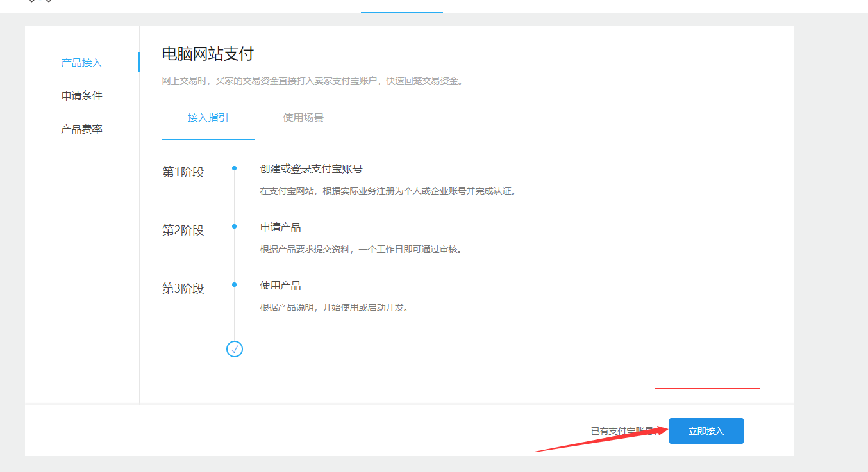Click the 使用产品 step title
Screen dimensions: 868x472
[x=280, y=286]
